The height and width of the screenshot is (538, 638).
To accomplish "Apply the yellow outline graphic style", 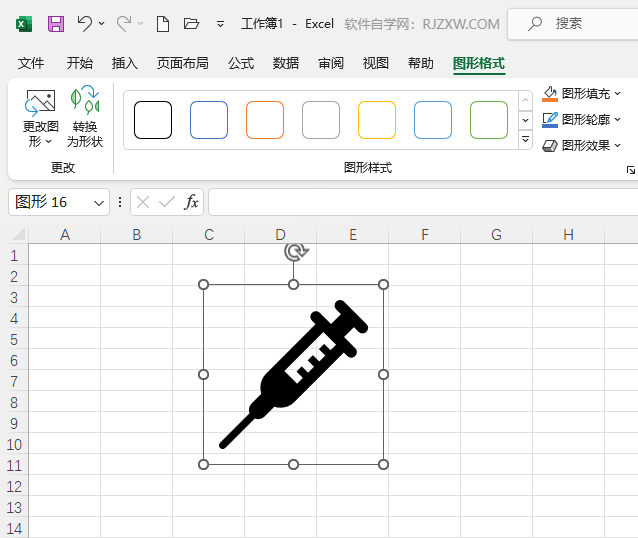I will click(377, 120).
